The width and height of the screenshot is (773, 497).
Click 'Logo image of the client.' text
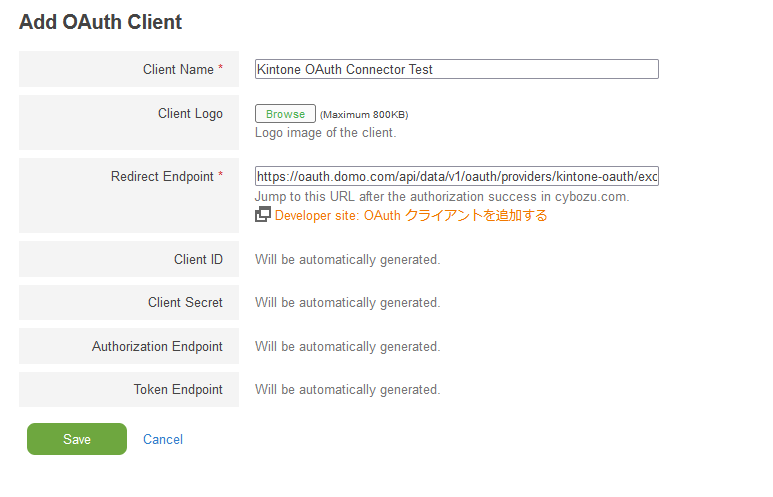click(325, 133)
